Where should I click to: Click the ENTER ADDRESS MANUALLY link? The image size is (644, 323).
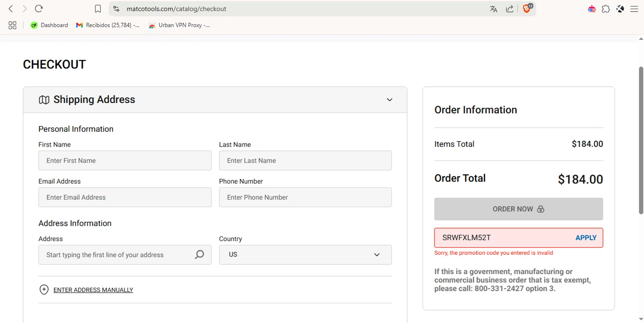[93, 290]
